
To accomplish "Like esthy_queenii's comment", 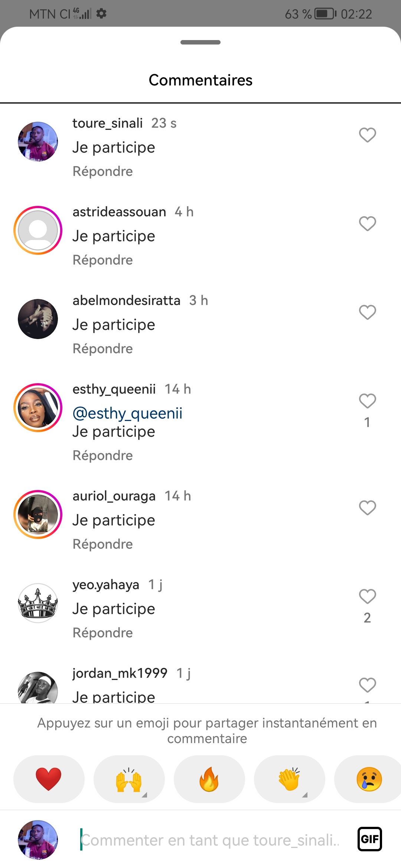I will (367, 401).
